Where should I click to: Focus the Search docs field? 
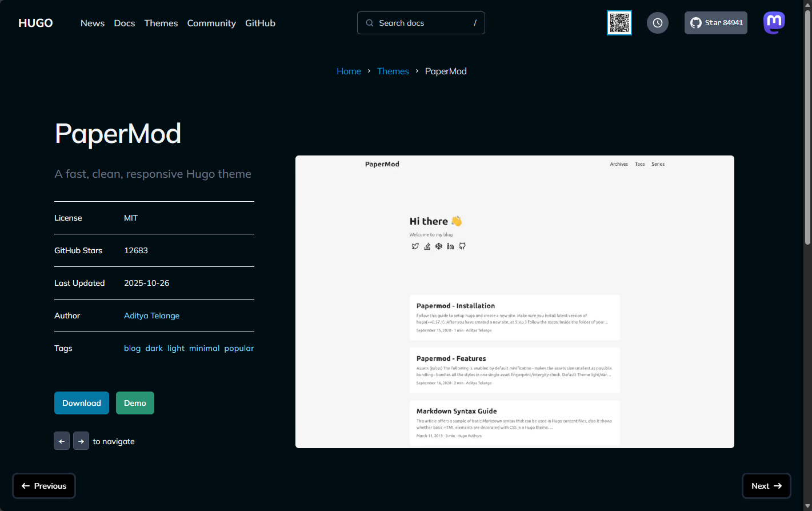pos(421,23)
